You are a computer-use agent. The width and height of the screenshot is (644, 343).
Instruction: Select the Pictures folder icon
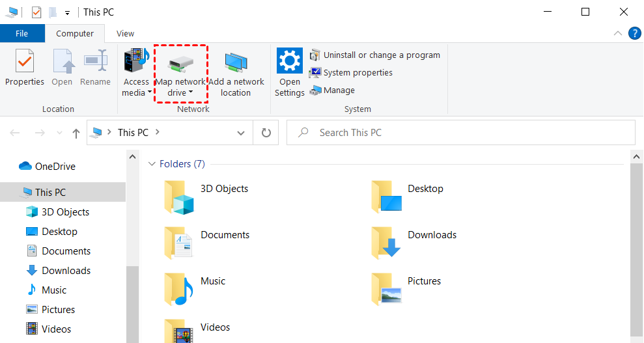point(386,290)
